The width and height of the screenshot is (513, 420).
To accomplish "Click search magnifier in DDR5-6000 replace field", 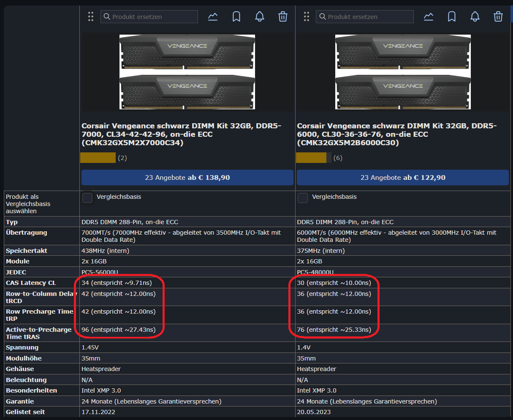I will [x=323, y=17].
